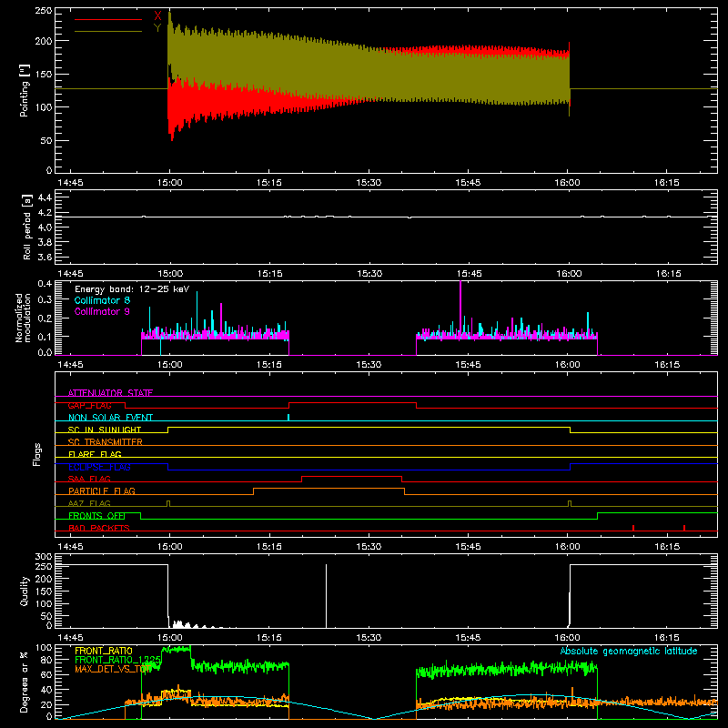Select the SAA_FLAG label
Screen dimensions: 728x728
pyautogui.click(x=89, y=479)
